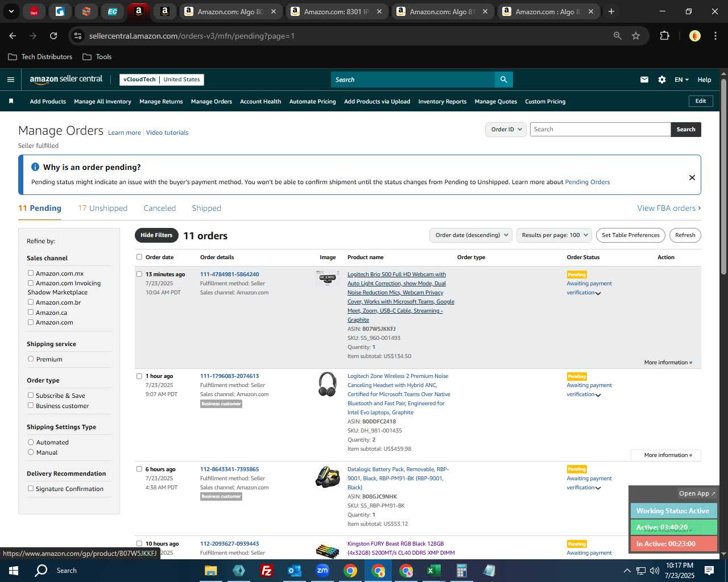The height and width of the screenshot is (582, 728).
Task: Open Calculator from taskbar
Action: (x=462, y=571)
